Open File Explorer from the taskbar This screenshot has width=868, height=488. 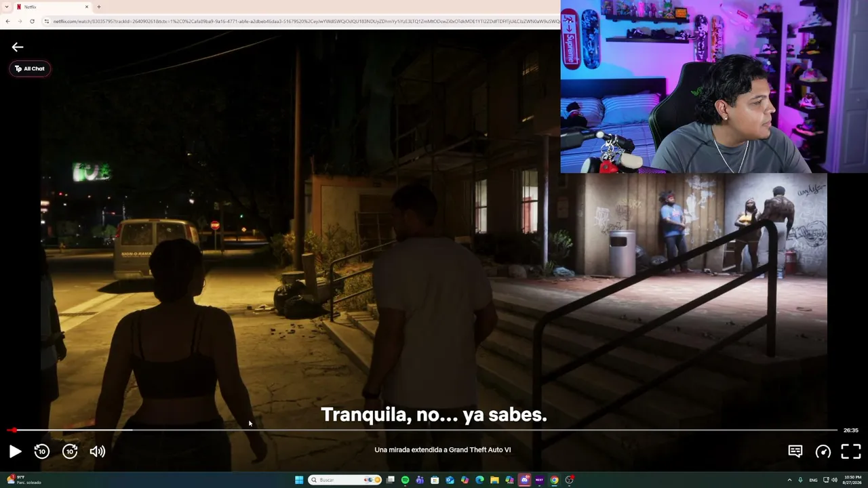coord(494,480)
